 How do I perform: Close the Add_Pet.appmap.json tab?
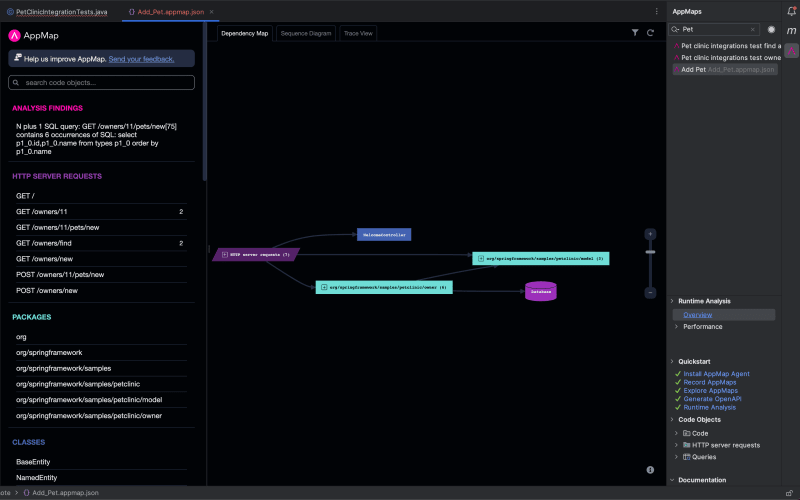(x=212, y=12)
